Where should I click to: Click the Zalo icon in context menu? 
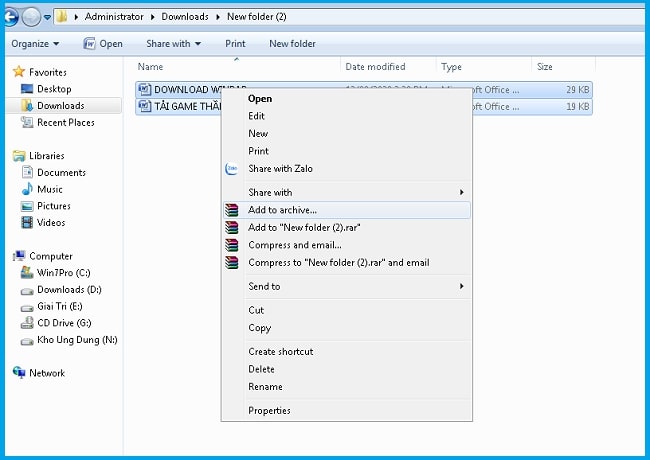pos(232,169)
